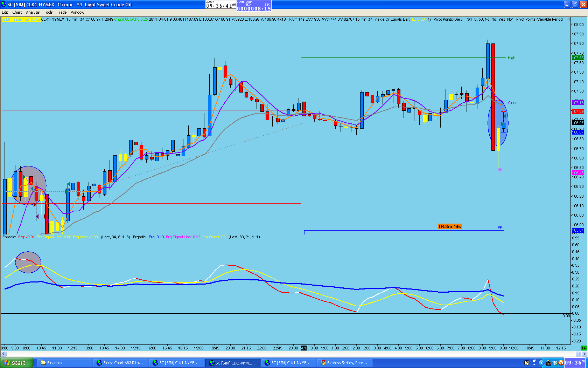This screenshot has height=368, width=588.
Task: Click the yellow Erg Signal Line: 0.08 value
Action: pos(54,237)
